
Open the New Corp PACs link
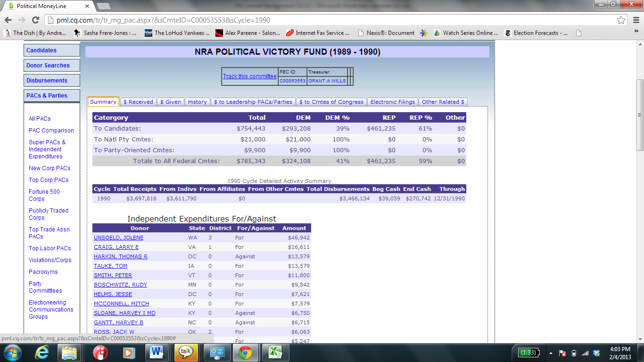pyautogui.click(x=50, y=168)
